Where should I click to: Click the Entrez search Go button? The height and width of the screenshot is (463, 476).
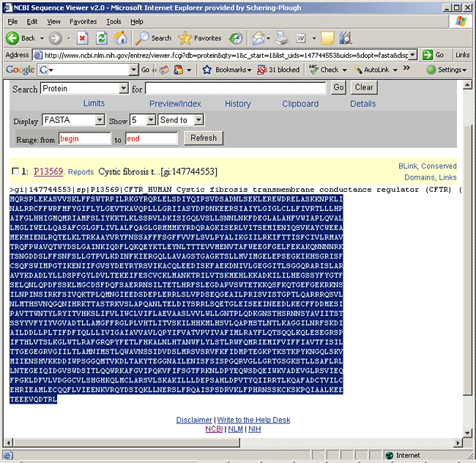[338, 87]
